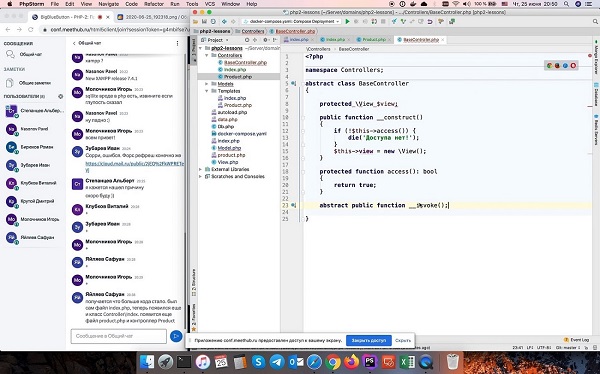Viewport: 600px width, 374px height.
Task: Click gutter marker icon on line 23
Action: 293,205
